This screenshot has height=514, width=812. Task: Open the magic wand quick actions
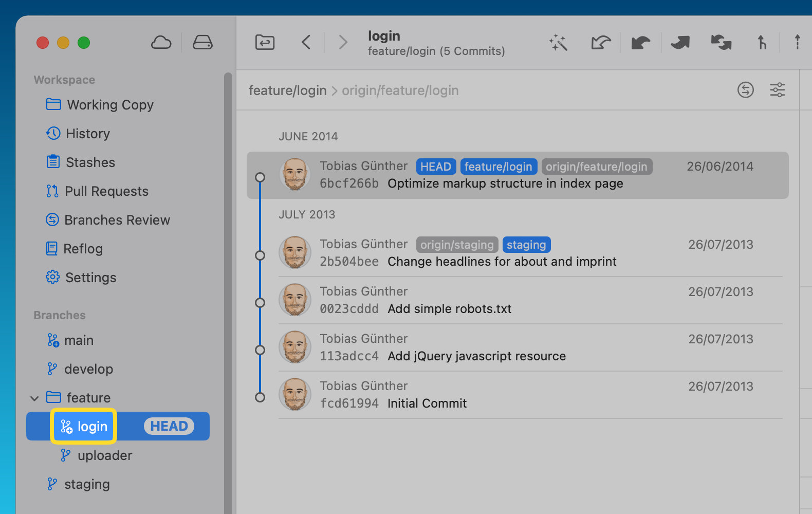(x=558, y=43)
